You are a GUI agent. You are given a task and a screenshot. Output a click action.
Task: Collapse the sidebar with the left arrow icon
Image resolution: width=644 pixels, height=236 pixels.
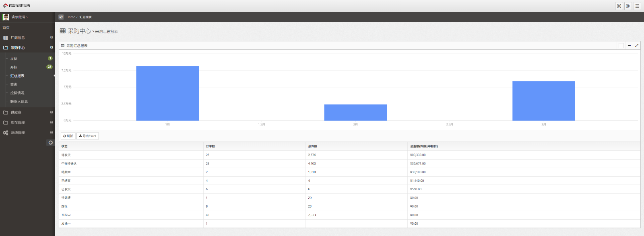coord(50,143)
